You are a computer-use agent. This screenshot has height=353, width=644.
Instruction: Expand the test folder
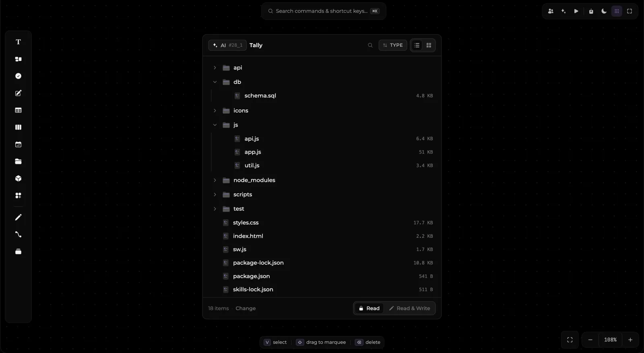click(215, 209)
